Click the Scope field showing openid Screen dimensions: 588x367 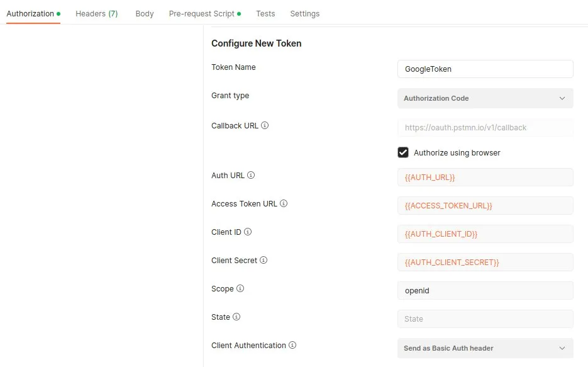pos(485,290)
